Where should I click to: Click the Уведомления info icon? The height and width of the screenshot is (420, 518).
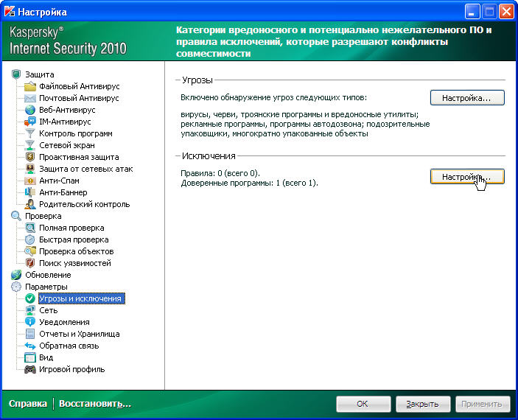pos(30,322)
